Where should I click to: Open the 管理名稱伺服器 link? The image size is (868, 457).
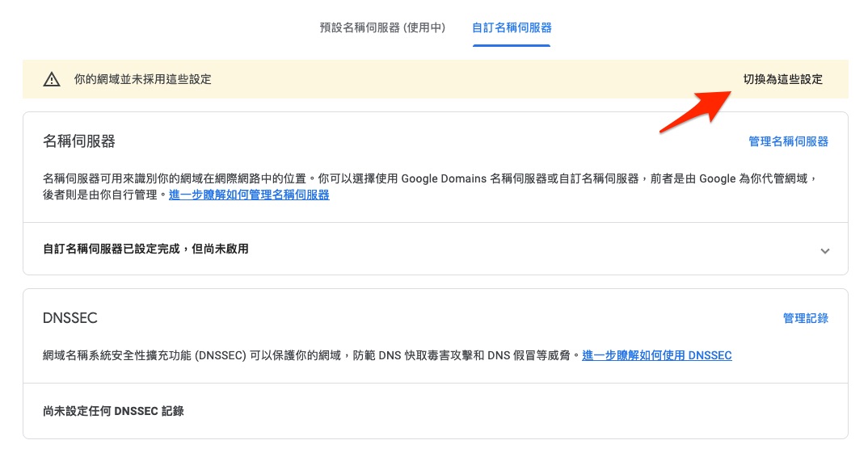(x=788, y=141)
